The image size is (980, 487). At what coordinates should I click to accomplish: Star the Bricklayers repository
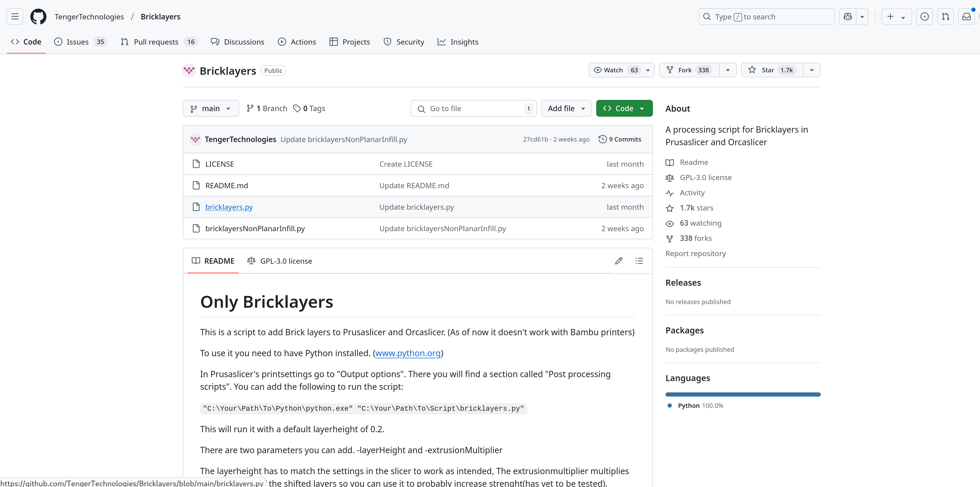772,70
